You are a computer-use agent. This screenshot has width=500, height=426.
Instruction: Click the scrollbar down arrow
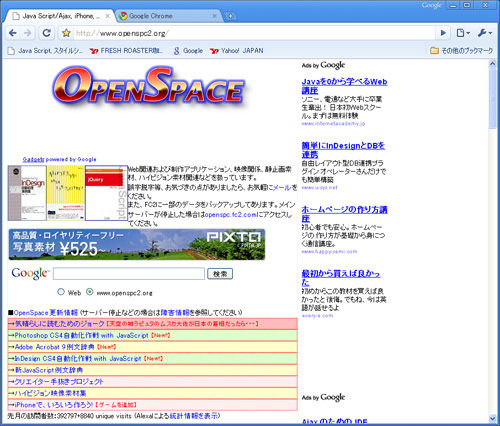point(493,418)
